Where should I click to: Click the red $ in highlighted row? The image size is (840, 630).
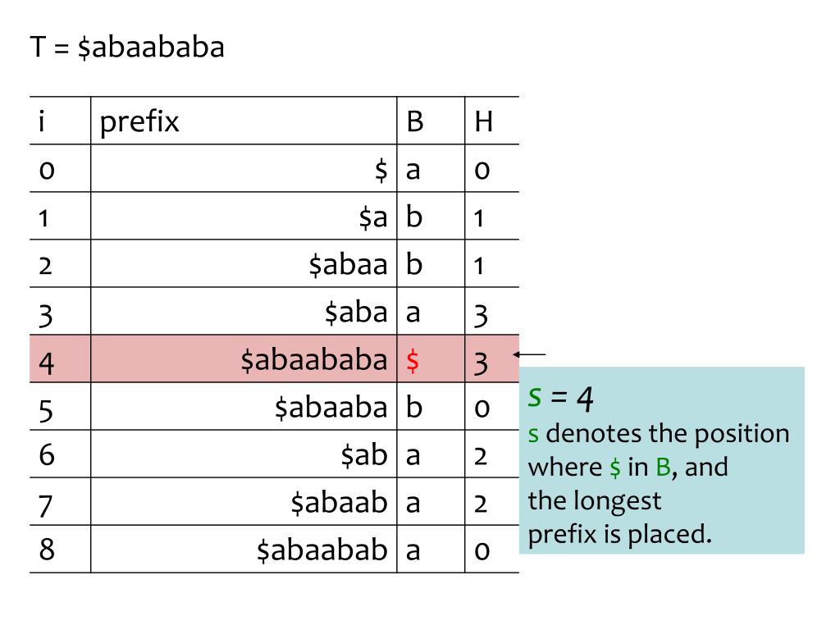(413, 360)
